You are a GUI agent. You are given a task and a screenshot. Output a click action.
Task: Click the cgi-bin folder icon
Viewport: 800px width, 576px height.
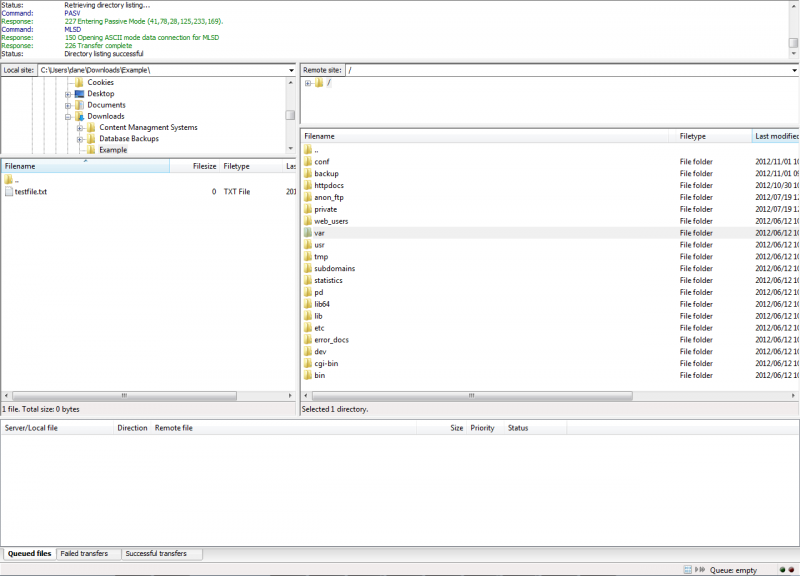[x=308, y=363]
